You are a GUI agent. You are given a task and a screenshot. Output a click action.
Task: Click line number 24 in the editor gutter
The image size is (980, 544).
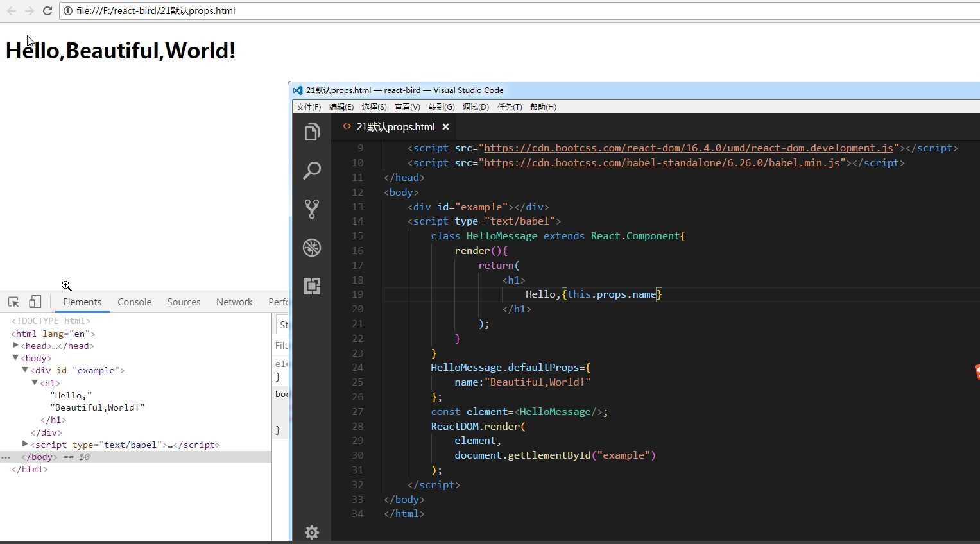click(357, 368)
